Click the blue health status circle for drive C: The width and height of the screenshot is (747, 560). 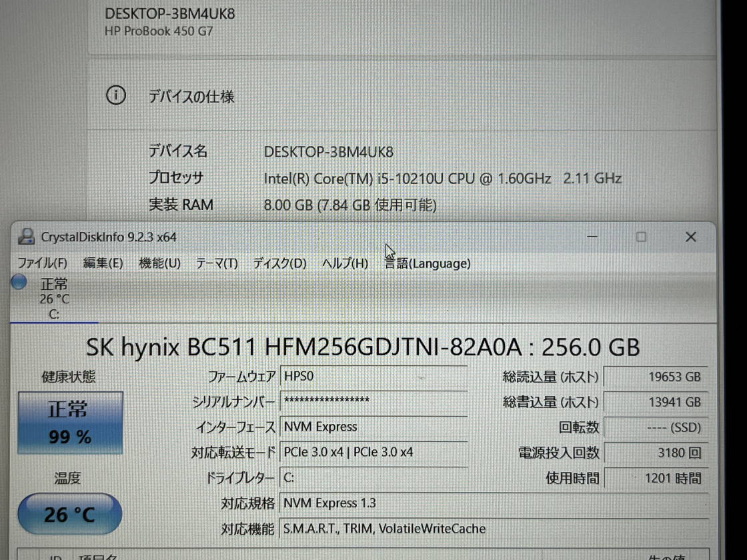(19, 282)
